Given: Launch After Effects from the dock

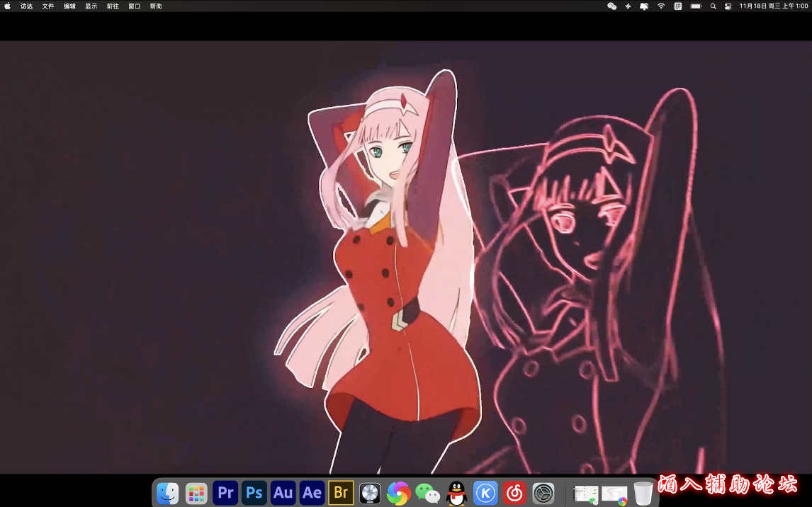Looking at the screenshot, I should [x=312, y=493].
